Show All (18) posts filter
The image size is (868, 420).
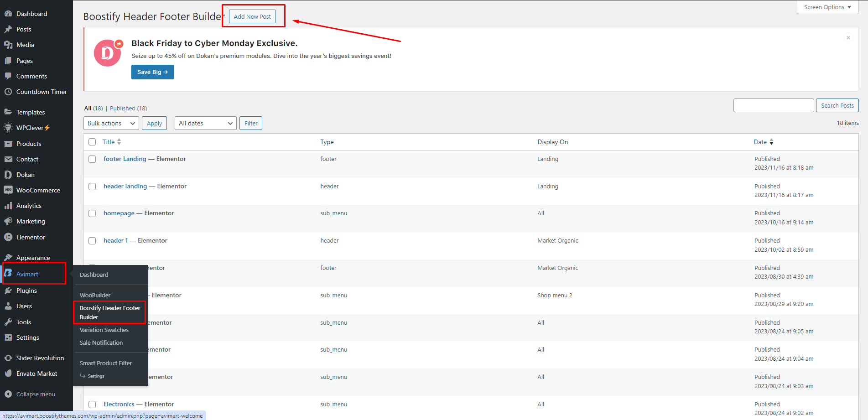(x=94, y=108)
